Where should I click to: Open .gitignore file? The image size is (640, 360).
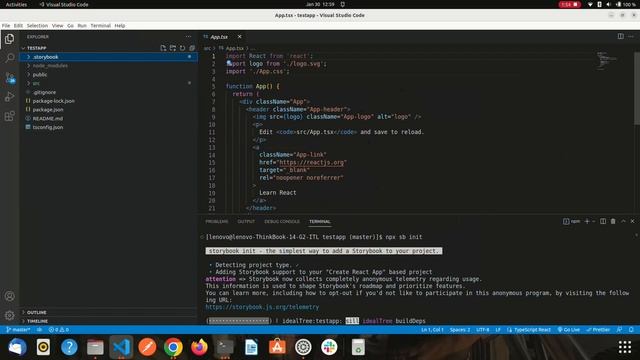pos(109,92)
